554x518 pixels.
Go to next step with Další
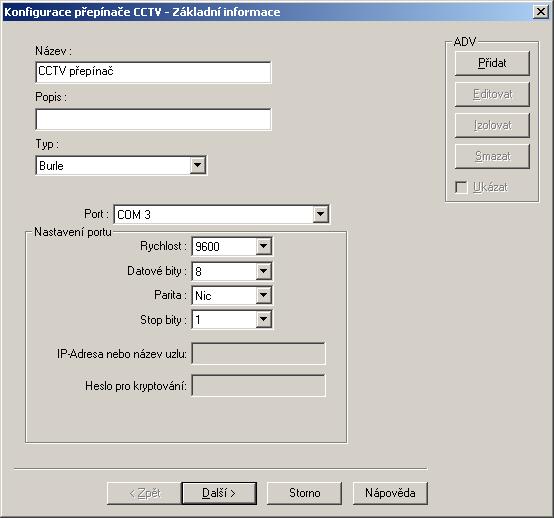click(219, 493)
